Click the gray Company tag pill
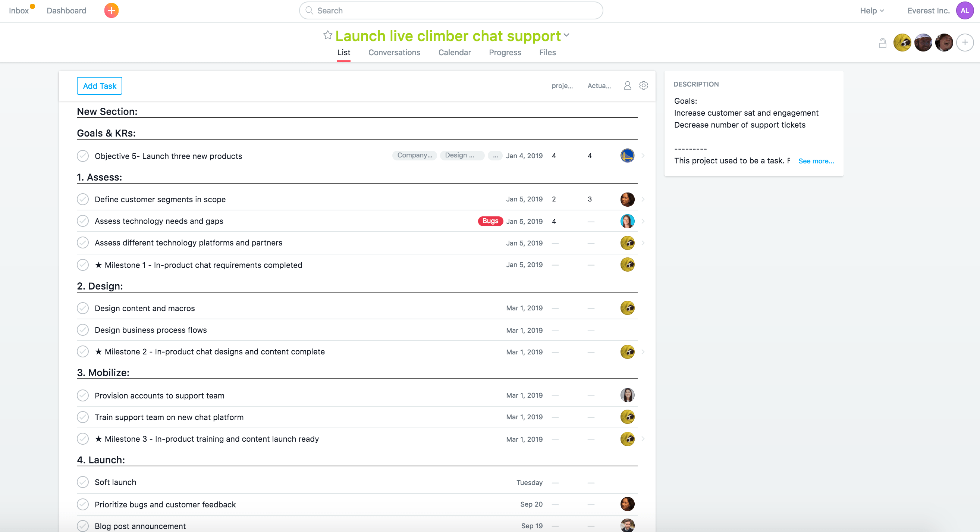The height and width of the screenshot is (532, 980). click(x=414, y=155)
